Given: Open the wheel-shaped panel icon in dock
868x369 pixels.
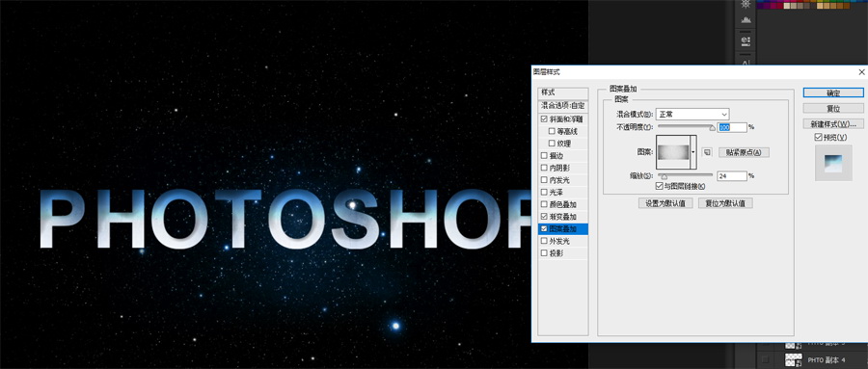Looking at the screenshot, I should 746,3.
